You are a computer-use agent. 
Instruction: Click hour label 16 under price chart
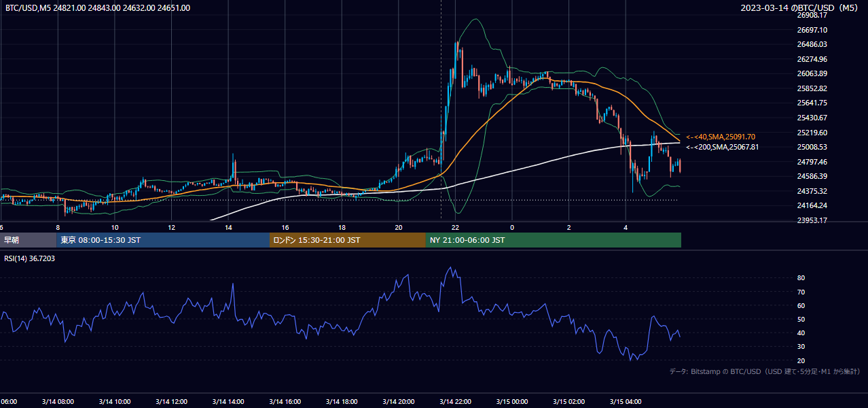click(285, 227)
